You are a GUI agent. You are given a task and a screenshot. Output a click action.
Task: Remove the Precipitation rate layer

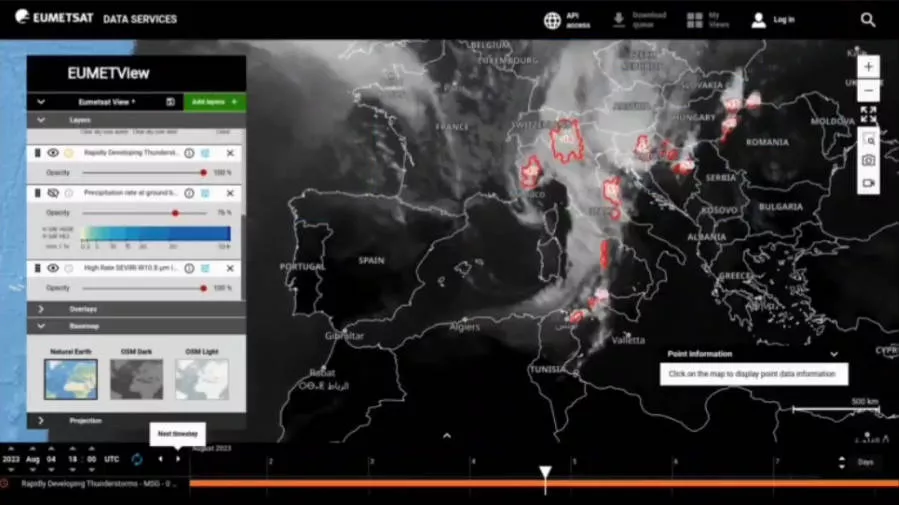tap(230, 193)
